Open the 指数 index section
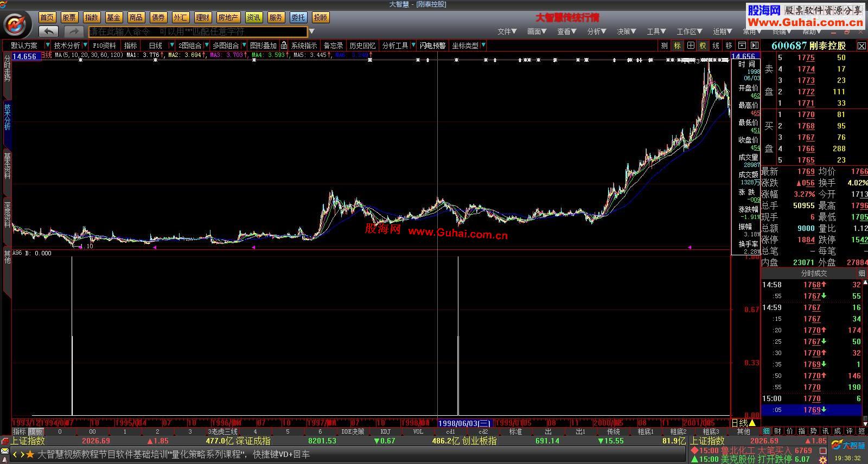Viewport: 868px width, 464px height. click(92, 17)
